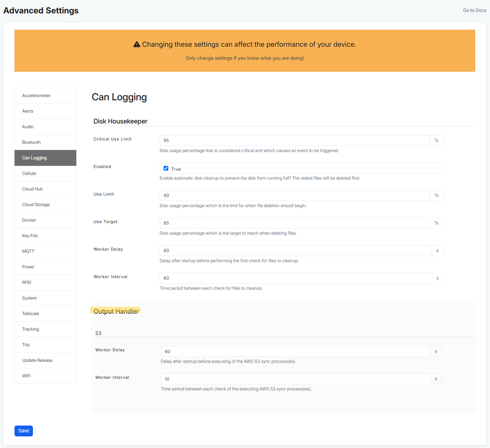Open the Alerts settings section
This screenshot has width=490, height=448.
pos(45,111)
